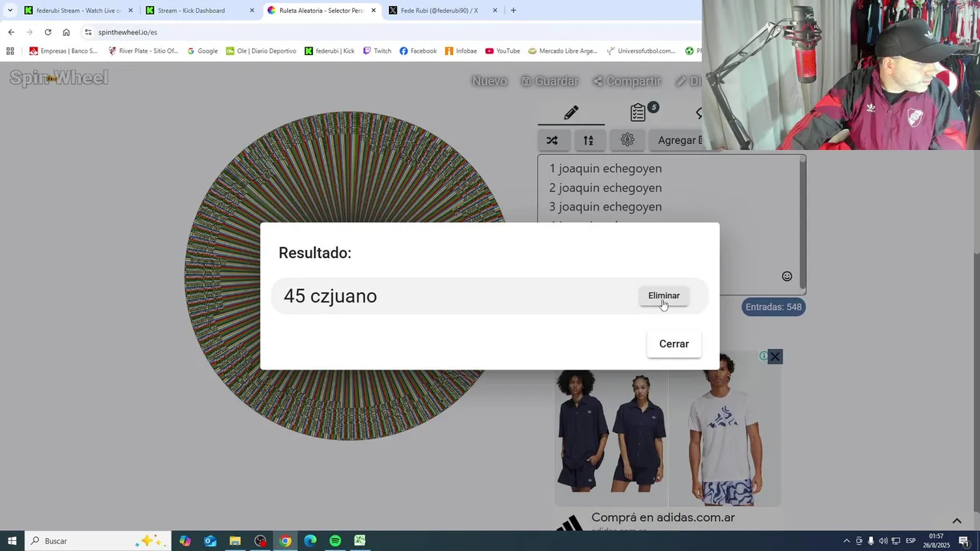Click the Compartir share button
Screen dimensions: 980x551
[x=627, y=81]
